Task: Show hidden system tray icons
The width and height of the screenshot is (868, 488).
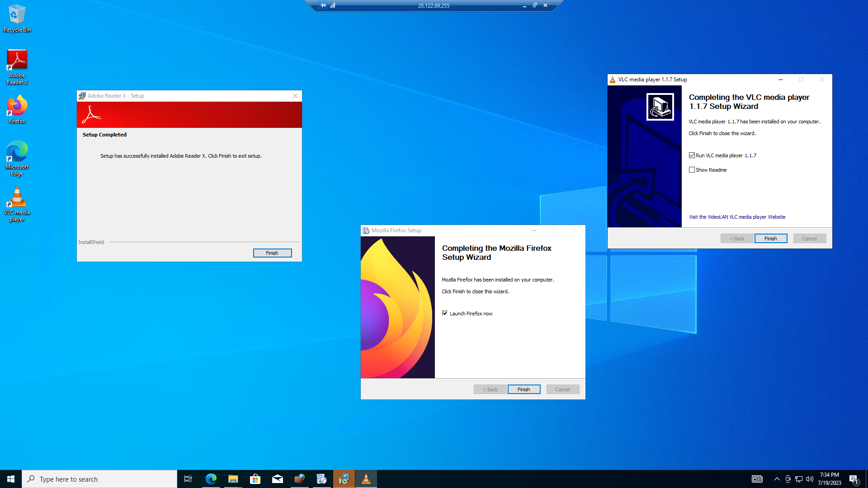Action: (777, 479)
